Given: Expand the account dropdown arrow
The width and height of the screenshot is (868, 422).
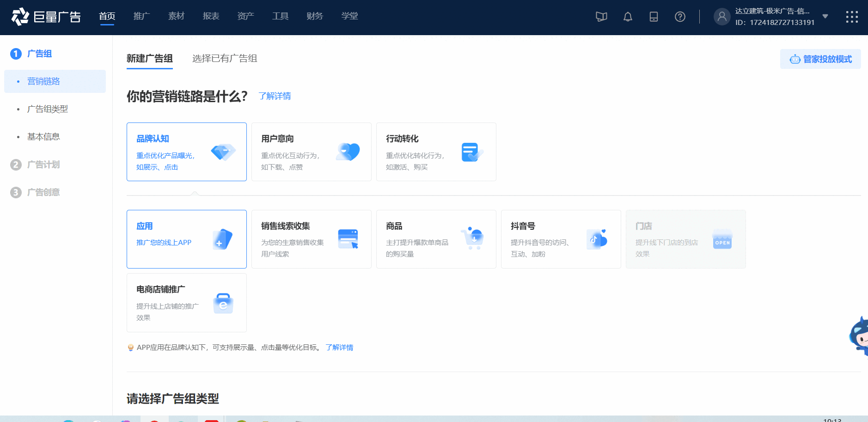Looking at the screenshot, I should 825,17.
